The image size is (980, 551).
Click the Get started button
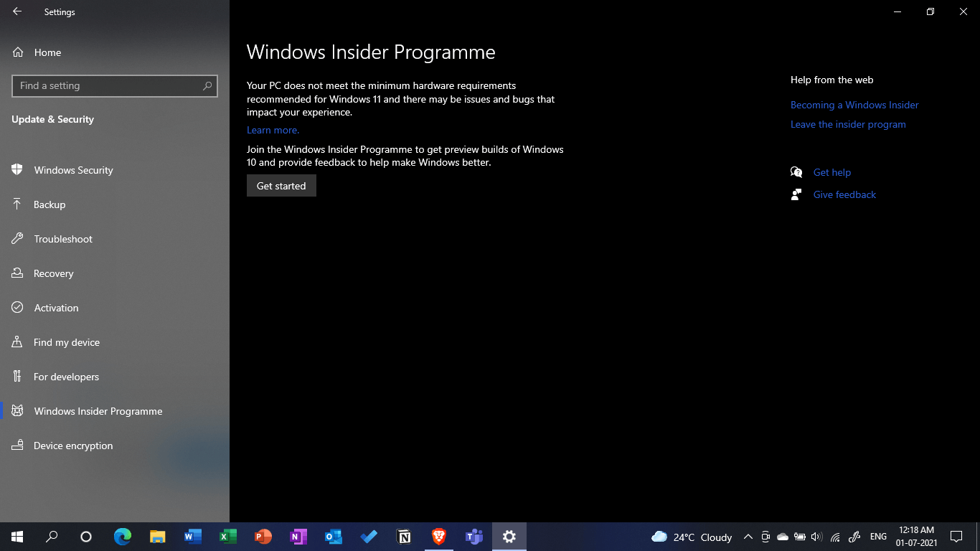(x=281, y=186)
